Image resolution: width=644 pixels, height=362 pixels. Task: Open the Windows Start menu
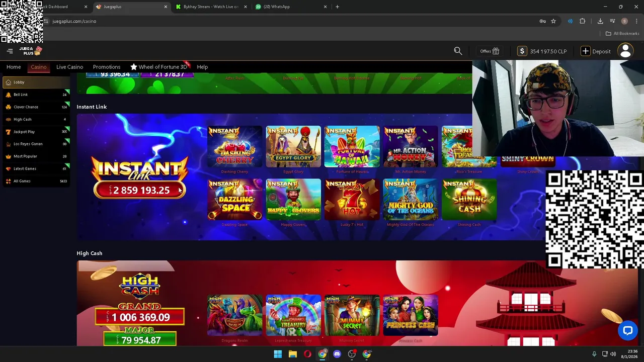(278, 354)
